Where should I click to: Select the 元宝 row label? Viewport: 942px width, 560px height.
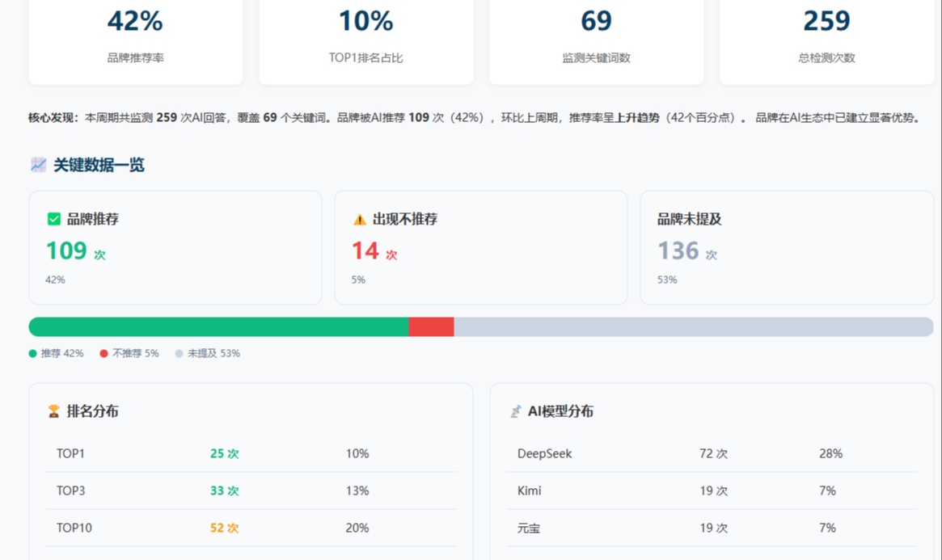[x=529, y=528]
